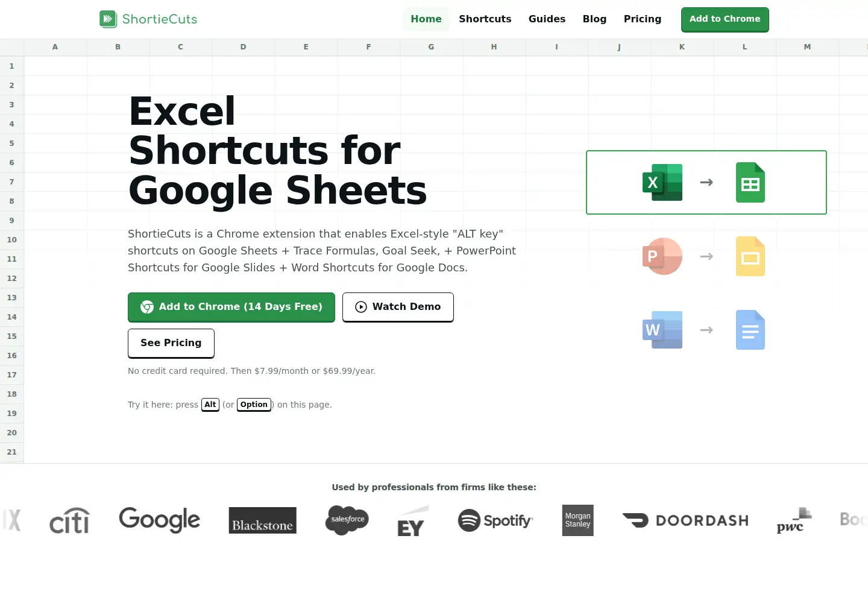This screenshot has height=603, width=868.
Task: Select column header G
Action: tap(432, 47)
